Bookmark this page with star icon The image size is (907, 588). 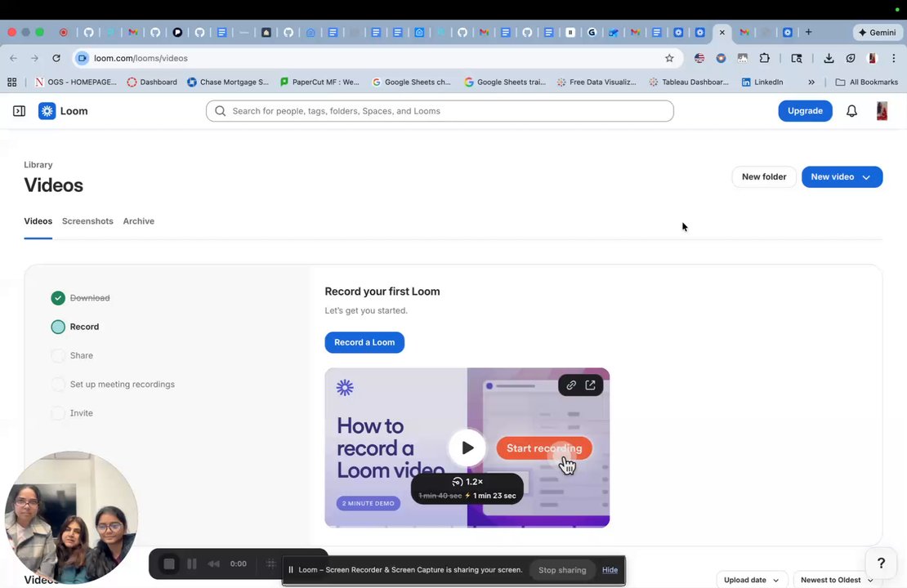pyautogui.click(x=669, y=58)
